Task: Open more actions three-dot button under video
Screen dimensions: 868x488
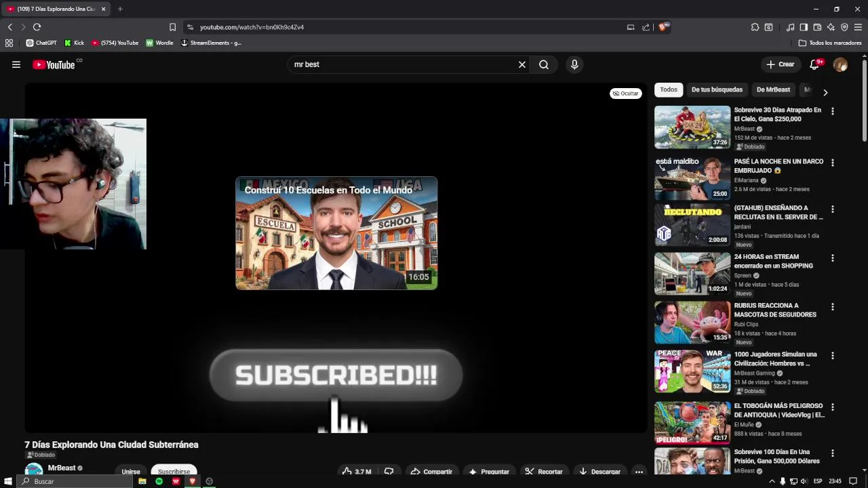Action: 639,472
